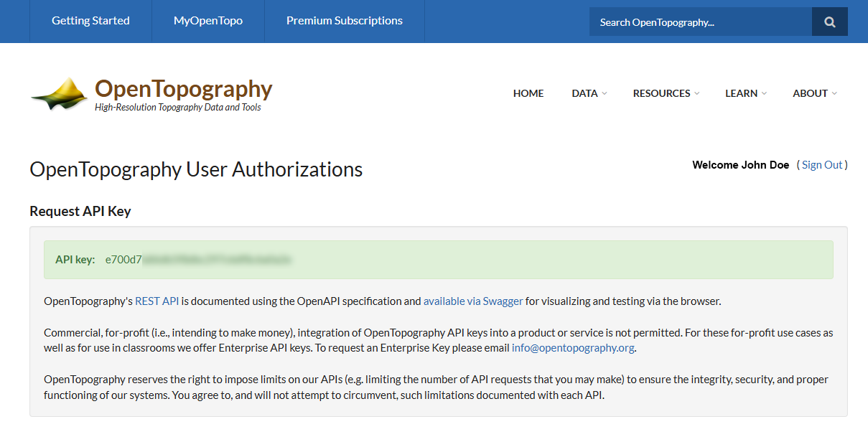Click the info@opentopography.org email link

coord(574,348)
